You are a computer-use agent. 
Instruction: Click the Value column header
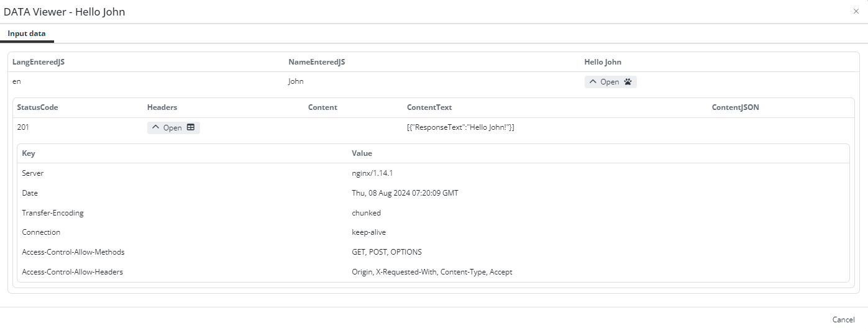click(x=362, y=153)
